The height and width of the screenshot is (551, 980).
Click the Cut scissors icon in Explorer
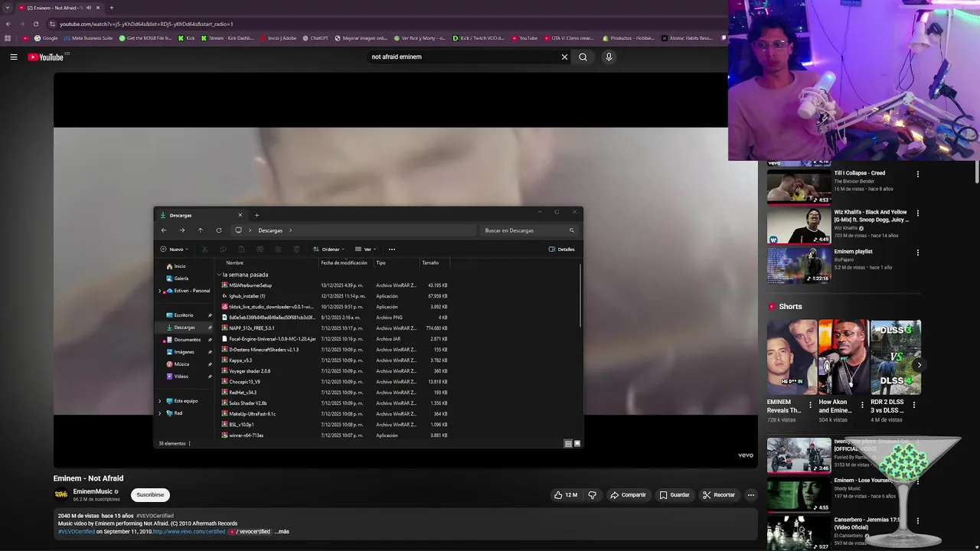coord(204,249)
